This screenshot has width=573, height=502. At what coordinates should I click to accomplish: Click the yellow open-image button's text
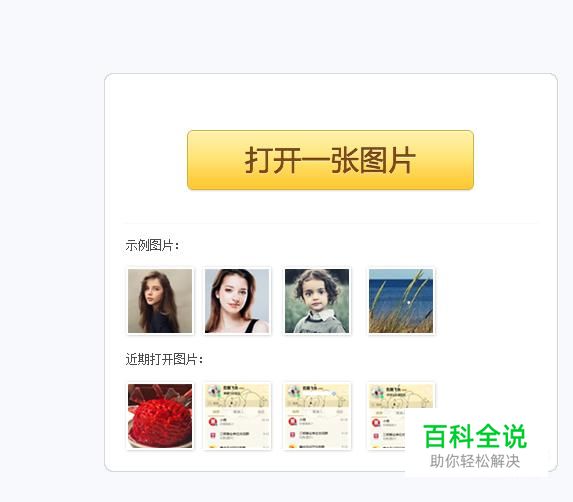330,160
